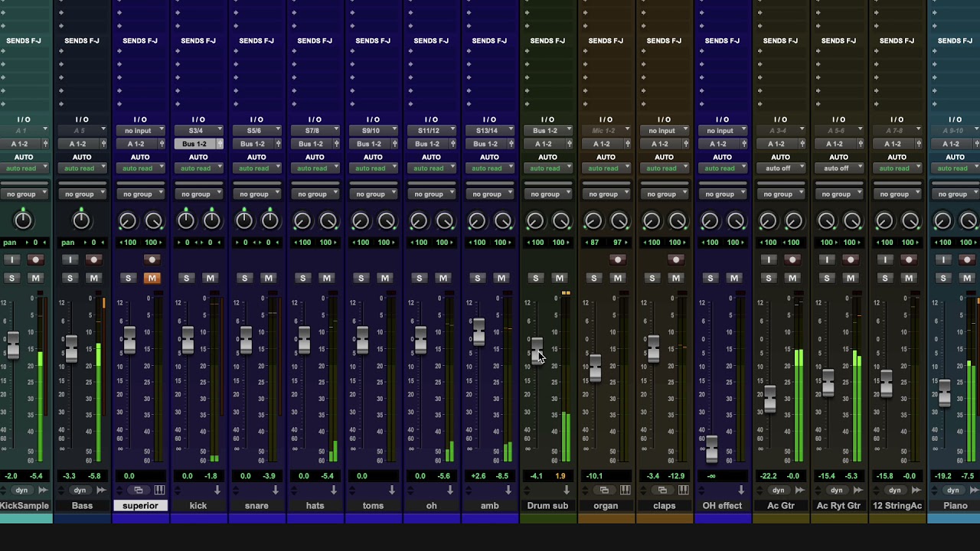Toggle input monitoring on Ac Gtr
This screenshot has height=551, width=980.
(x=768, y=260)
